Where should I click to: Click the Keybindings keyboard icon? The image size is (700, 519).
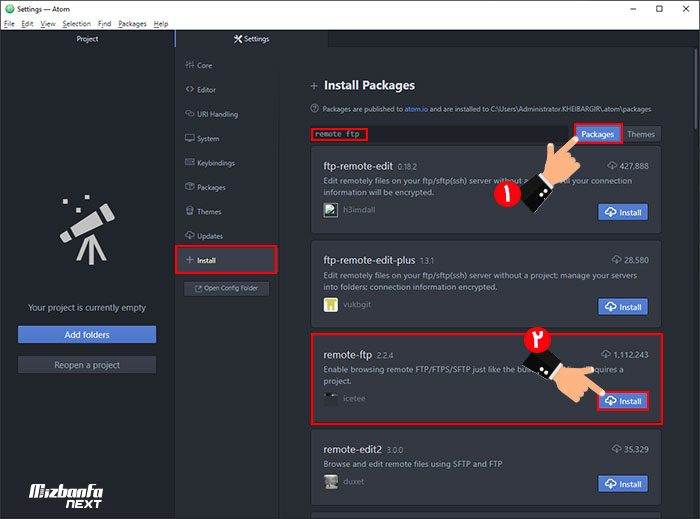190,162
